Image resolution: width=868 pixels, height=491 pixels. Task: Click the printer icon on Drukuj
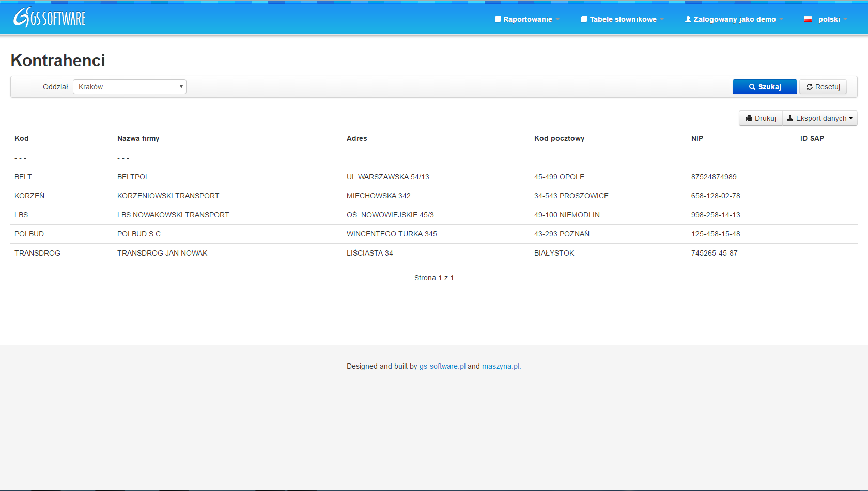pos(749,119)
